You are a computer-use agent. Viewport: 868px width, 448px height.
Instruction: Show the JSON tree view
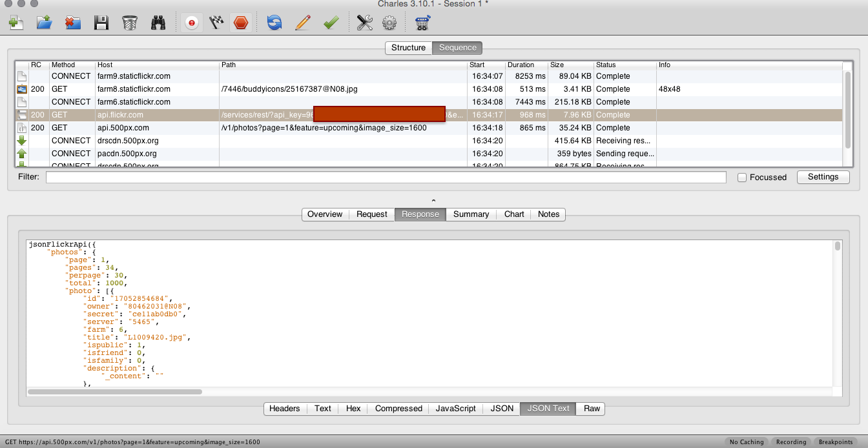[x=502, y=409]
